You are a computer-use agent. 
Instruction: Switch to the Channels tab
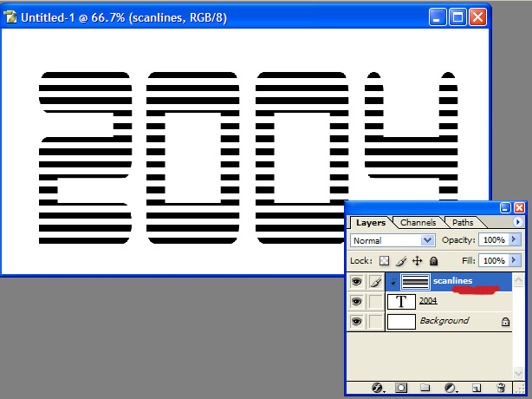click(x=418, y=223)
